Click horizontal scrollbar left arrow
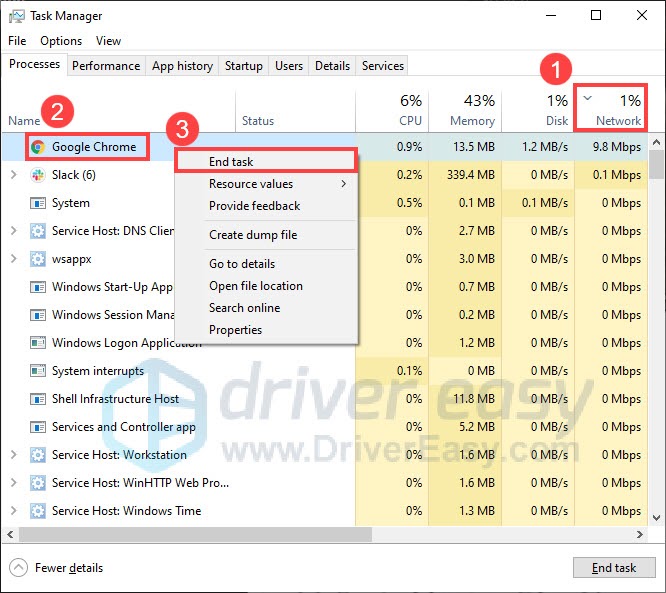 pos(10,534)
